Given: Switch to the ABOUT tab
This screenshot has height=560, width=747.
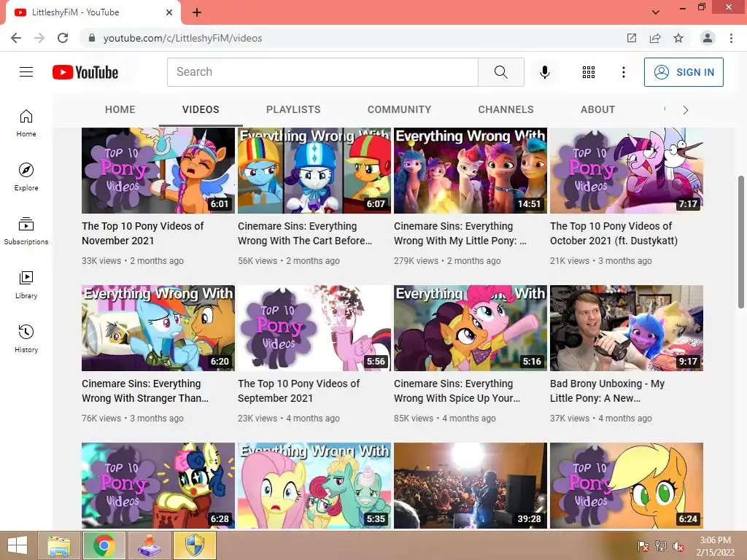Looking at the screenshot, I should (x=598, y=109).
